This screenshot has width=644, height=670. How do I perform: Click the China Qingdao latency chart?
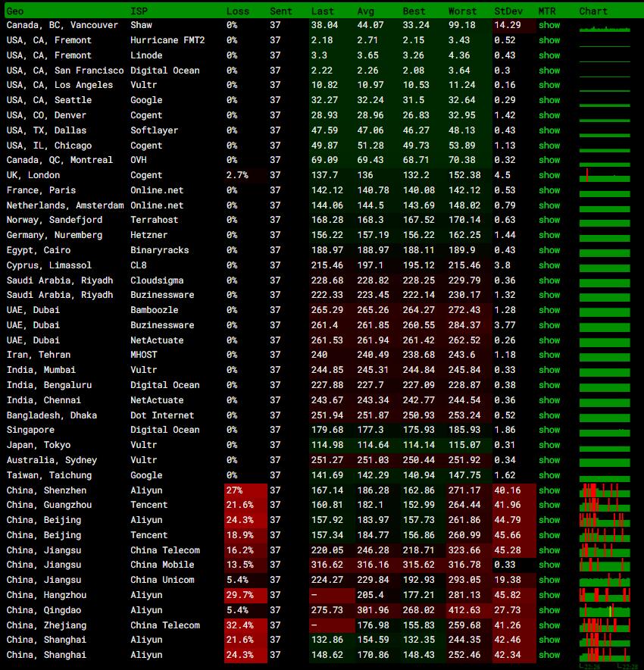(605, 610)
